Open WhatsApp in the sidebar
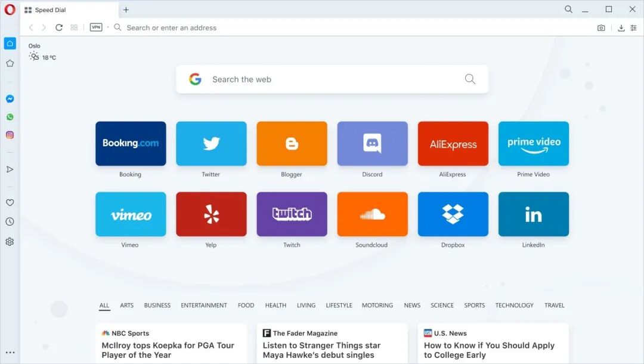Screen dimensions: 644x364 (10, 117)
